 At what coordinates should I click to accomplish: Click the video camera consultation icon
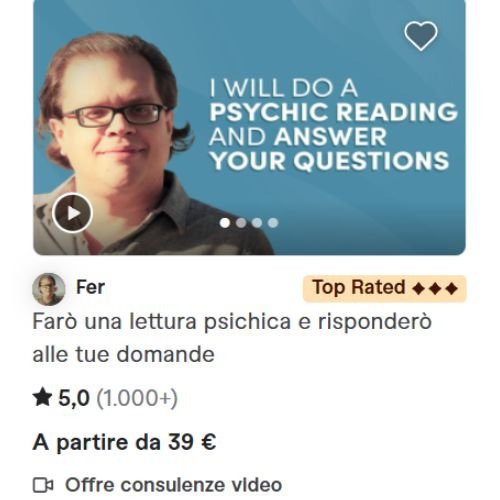(43, 485)
